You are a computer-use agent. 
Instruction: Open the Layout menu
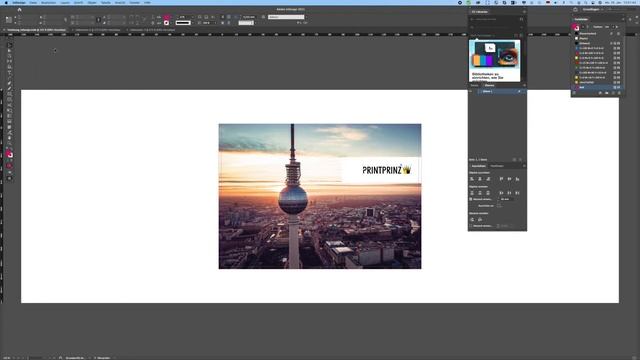click(x=65, y=2)
